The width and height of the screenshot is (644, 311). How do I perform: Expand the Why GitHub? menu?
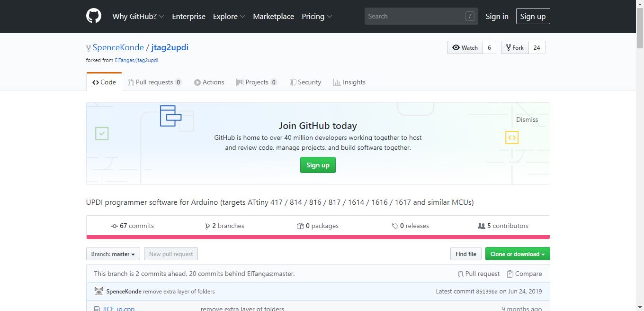138,16
